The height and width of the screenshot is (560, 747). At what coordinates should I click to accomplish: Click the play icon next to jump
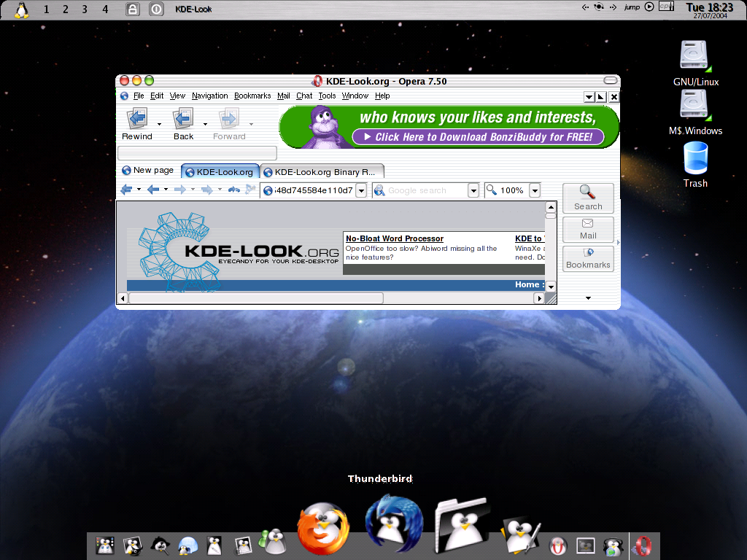(649, 7)
